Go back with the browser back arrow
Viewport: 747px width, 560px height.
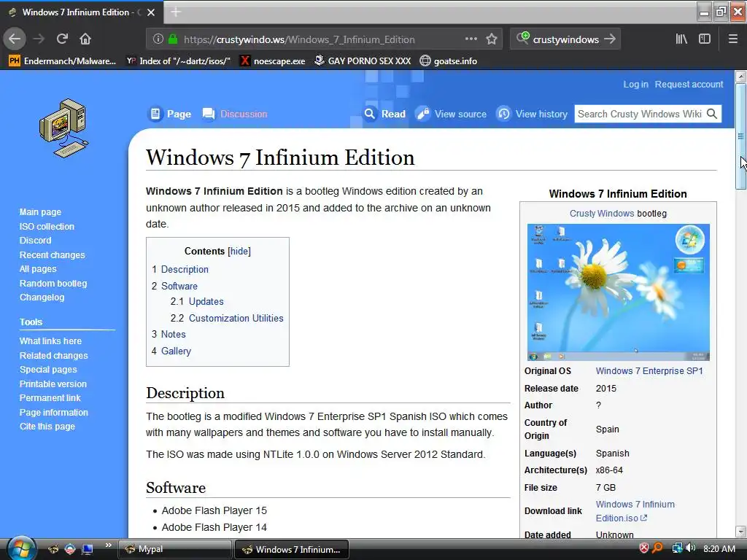15,39
